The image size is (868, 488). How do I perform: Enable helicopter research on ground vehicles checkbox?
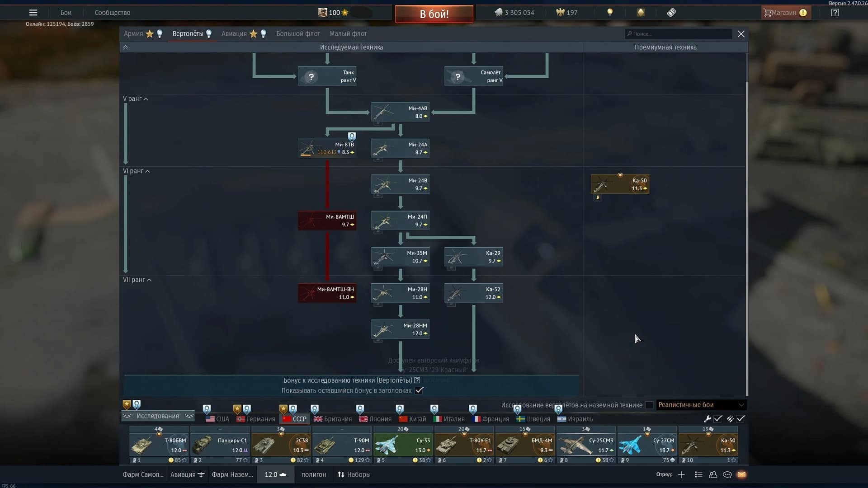click(649, 405)
